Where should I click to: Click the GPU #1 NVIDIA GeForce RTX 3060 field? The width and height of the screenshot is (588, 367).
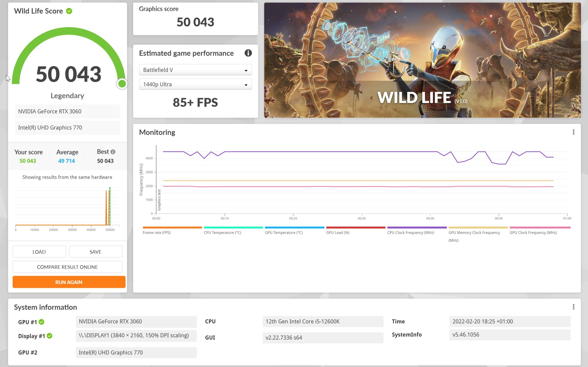tap(136, 322)
